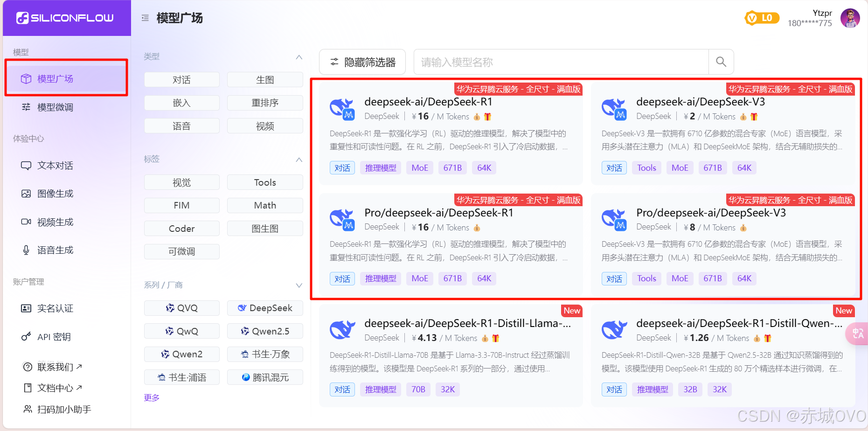
Task: Toggle the FIM tag filter
Action: (181, 205)
